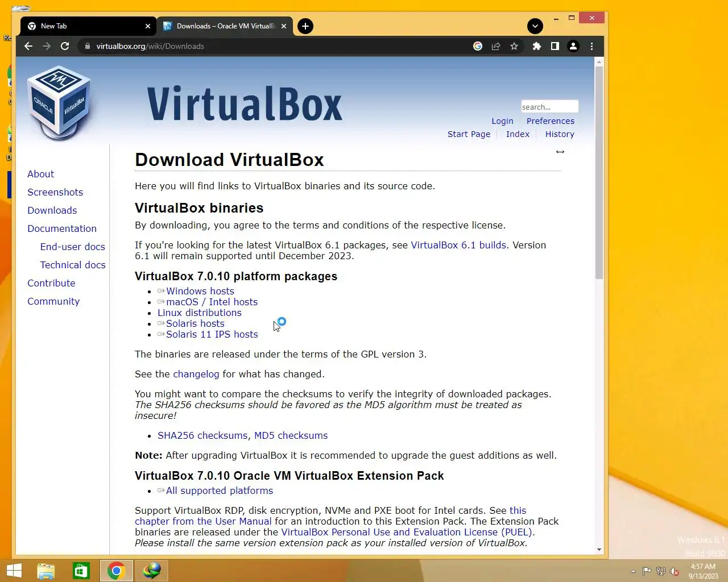
Task: Open the MD5 checksums link
Action: click(291, 435)
